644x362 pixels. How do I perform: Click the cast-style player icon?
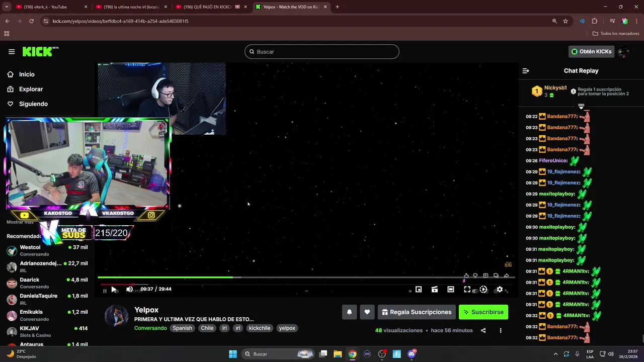(x=435, y=290)
